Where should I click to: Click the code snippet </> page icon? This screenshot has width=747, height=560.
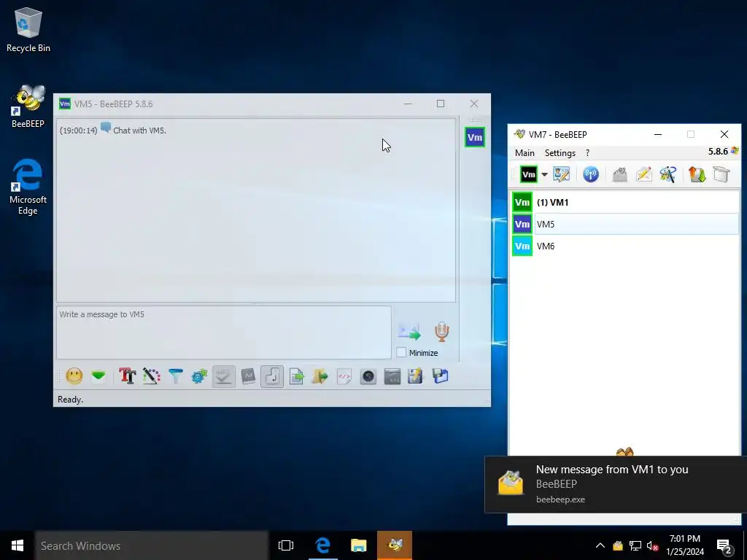tap(344, 376)
